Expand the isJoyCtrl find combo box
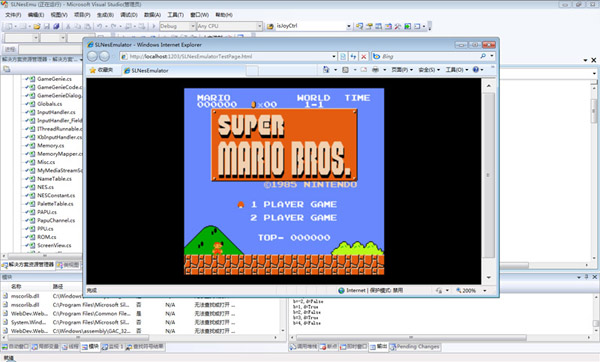Screen dimensions: 600x362 (x=349, y=26)
